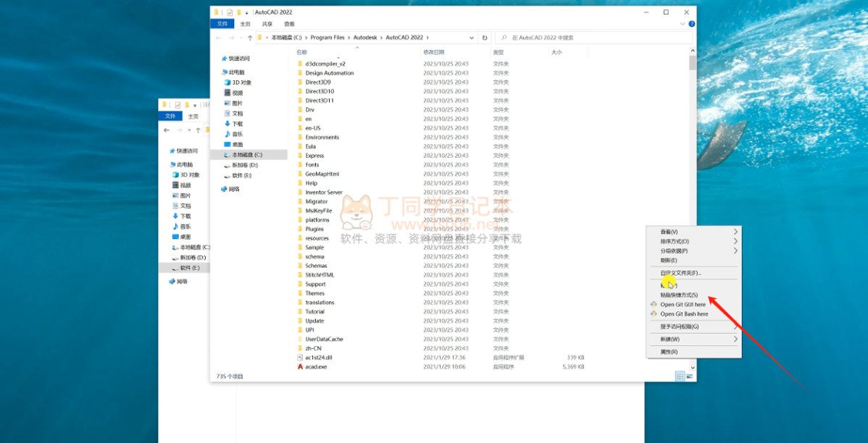
Task: Open 分组依据(P) submenu in context menu
Action: pos(693,251)
